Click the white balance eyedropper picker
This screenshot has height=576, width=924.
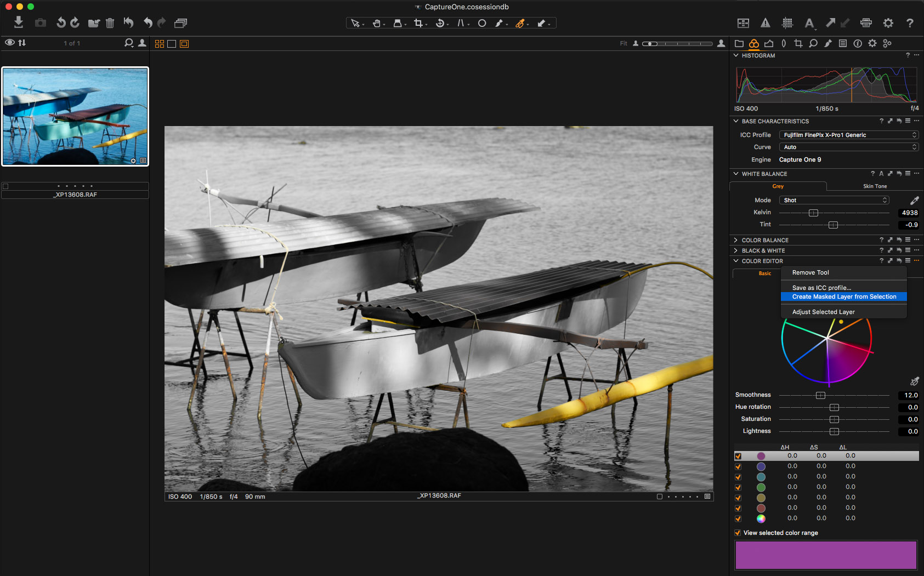click(x=914, y=200)
